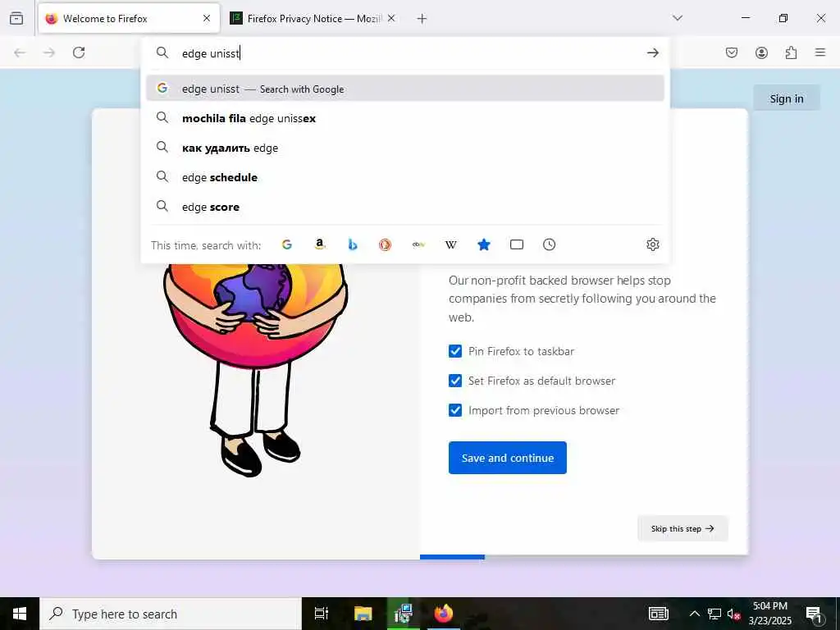Screen dimensions: 840x630
Task: Open Save to Pocket icon
Action: 732,52
